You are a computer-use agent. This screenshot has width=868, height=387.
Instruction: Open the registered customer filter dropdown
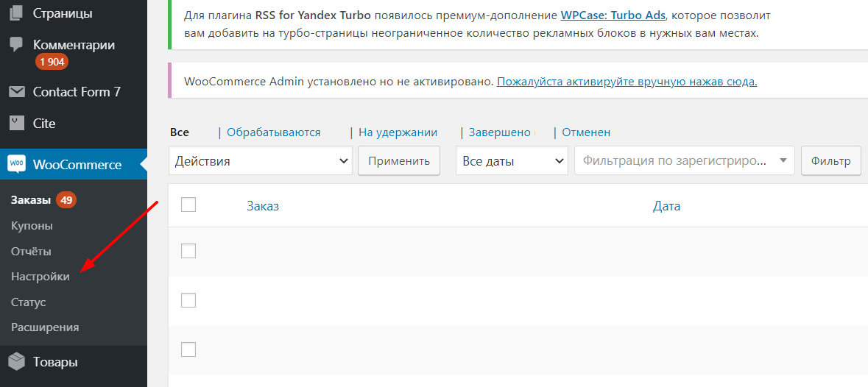(684, 160)
